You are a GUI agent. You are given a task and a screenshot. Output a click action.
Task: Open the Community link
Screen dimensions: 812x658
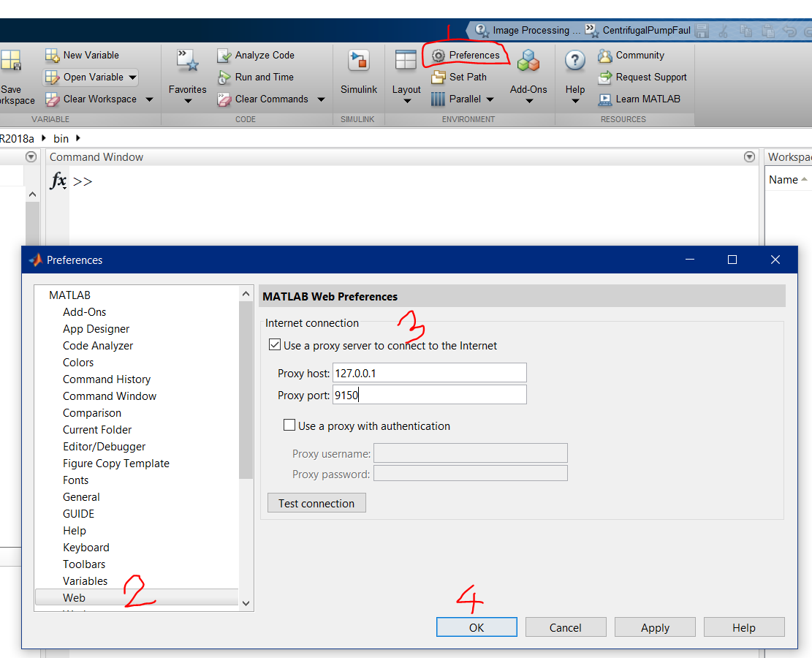point(631,56)
